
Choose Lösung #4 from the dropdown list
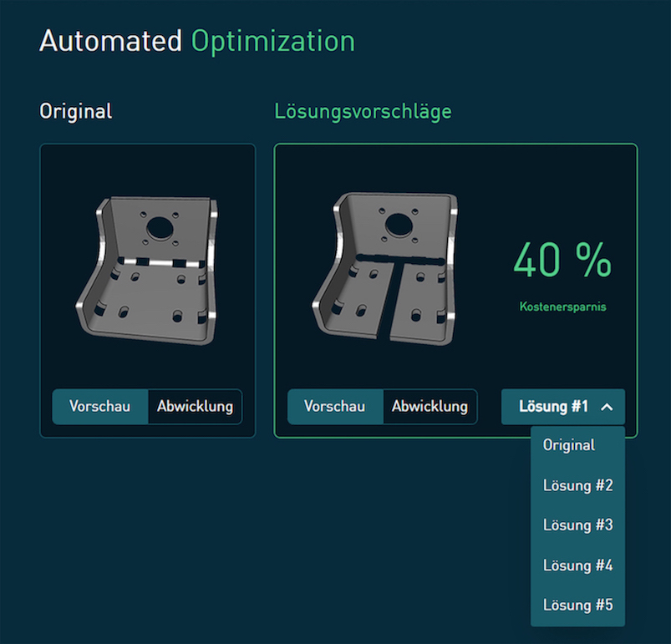[x=577, y=565]
